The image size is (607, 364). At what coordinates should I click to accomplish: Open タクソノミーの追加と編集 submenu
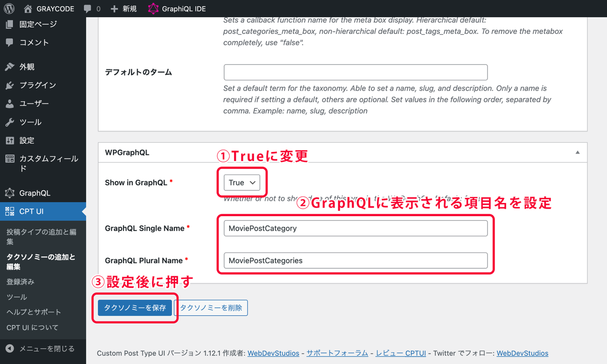tap(41, 262)
